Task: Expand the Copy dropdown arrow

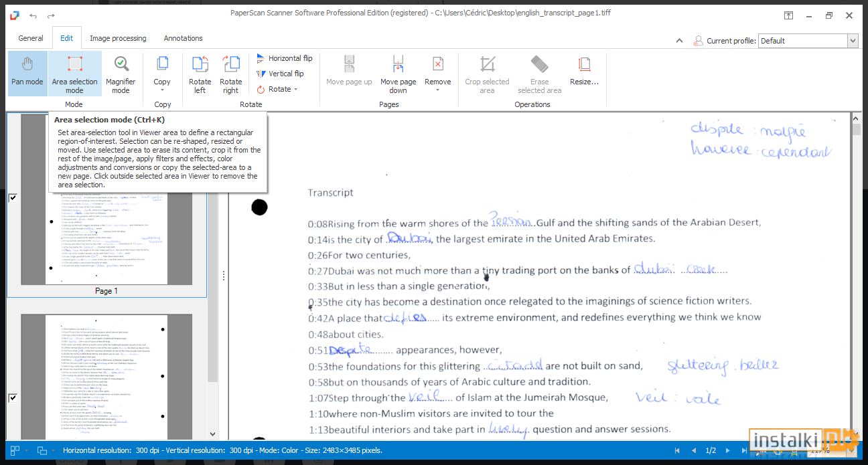Action: 162,90
